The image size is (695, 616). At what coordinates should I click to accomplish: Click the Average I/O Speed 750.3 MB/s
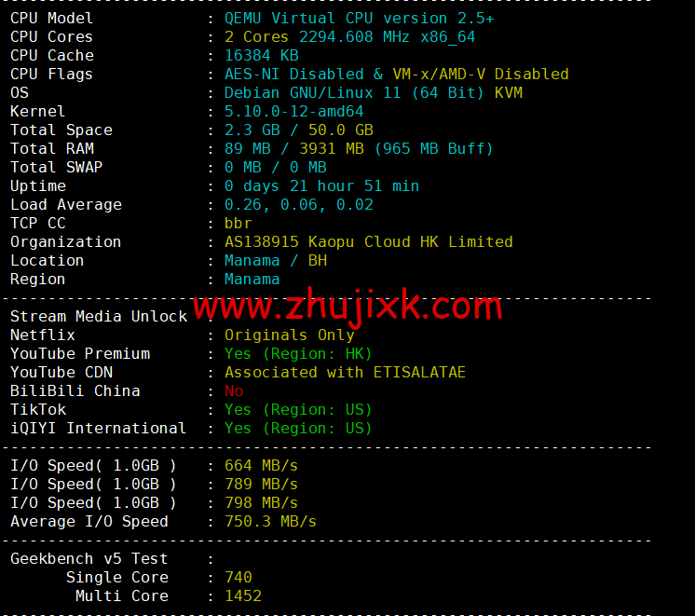[270, 521]
